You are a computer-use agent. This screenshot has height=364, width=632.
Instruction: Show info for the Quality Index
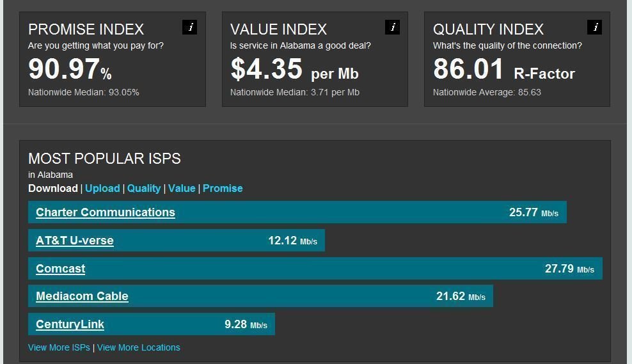point(595,27)
